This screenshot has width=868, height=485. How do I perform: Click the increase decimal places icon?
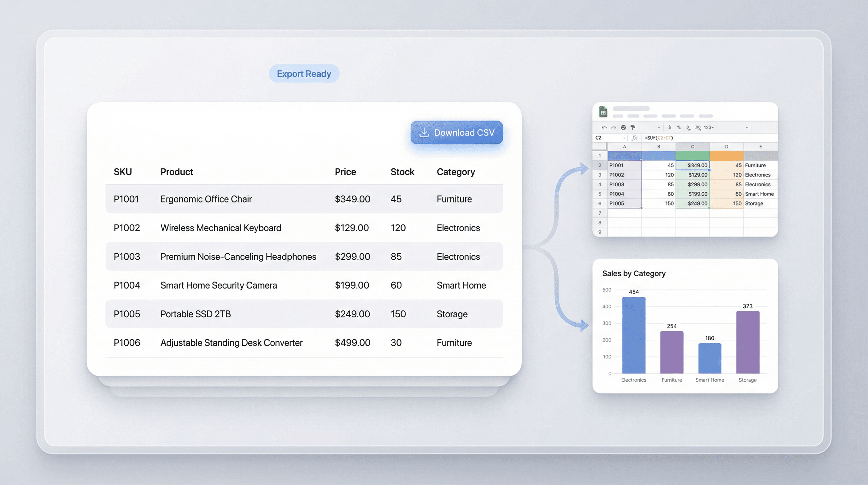[697, 128]
